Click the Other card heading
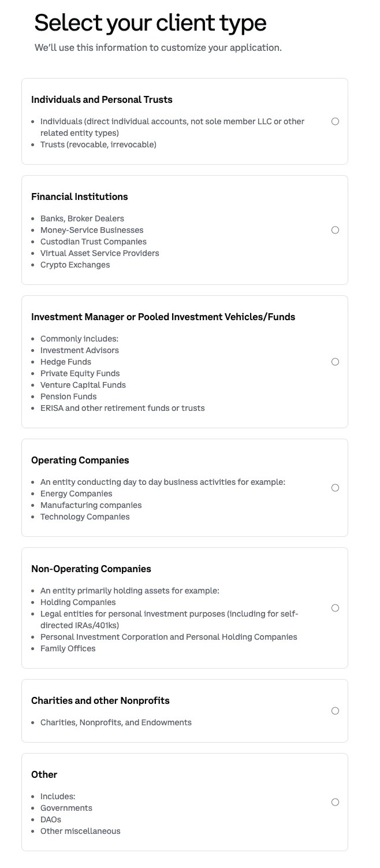The width and height of the screenshot is (380, 868). pyautogui.click(x=44, y=774)
